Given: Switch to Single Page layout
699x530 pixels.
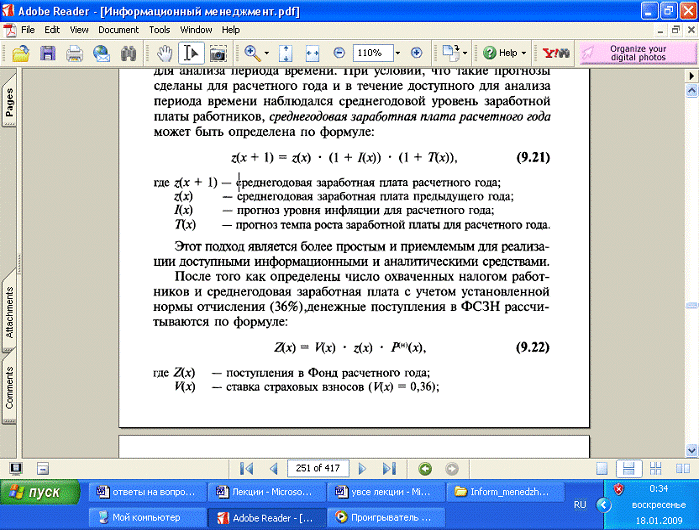Looking at the screenshot, I should [602, 468].
